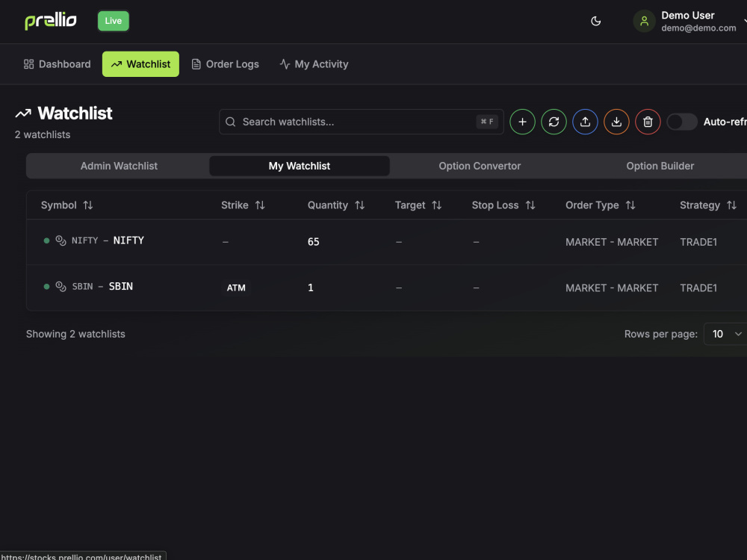Open the Order Logs tab
The width and height of the screenshot is (747, 560).
tap(226, 64)
